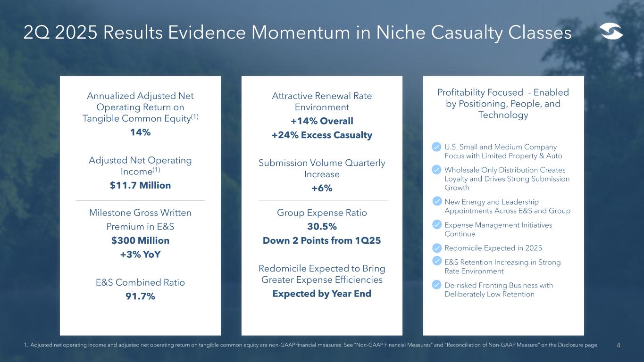
Task: Click checkmark next to Wholesale Only Distribution
Action: (x=437, y=170)
